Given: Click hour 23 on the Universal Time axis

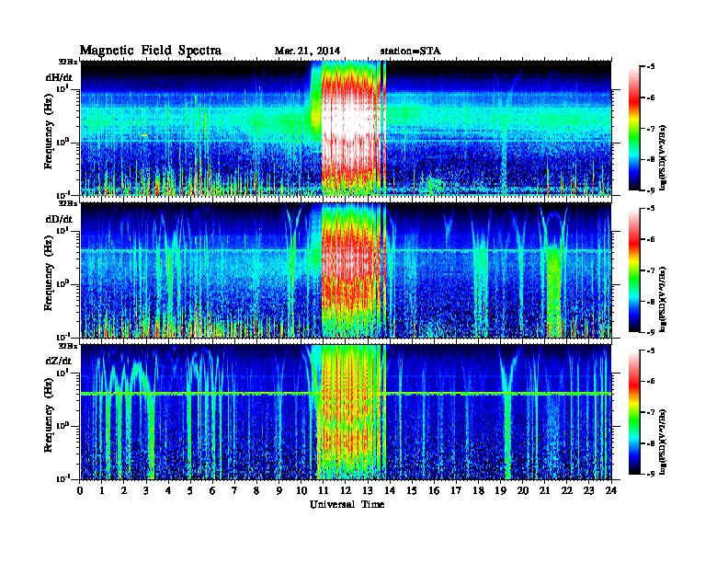Looking at the screenshot, I should click(588, 491).
